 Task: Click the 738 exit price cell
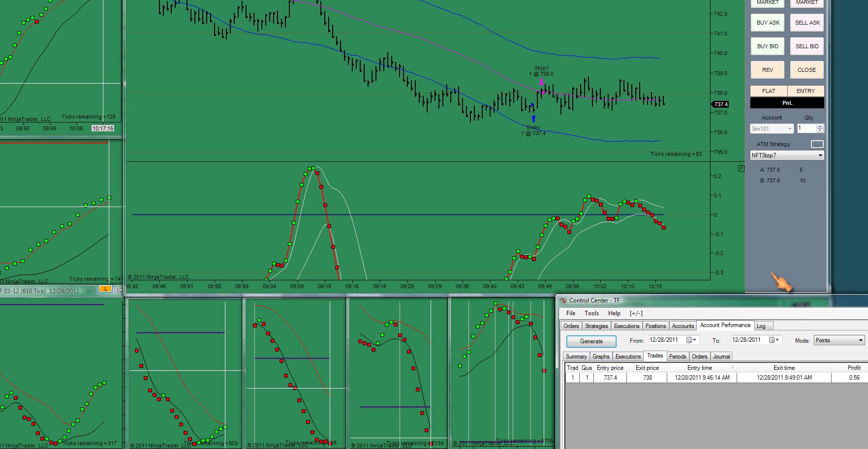(x=647, y=378)
